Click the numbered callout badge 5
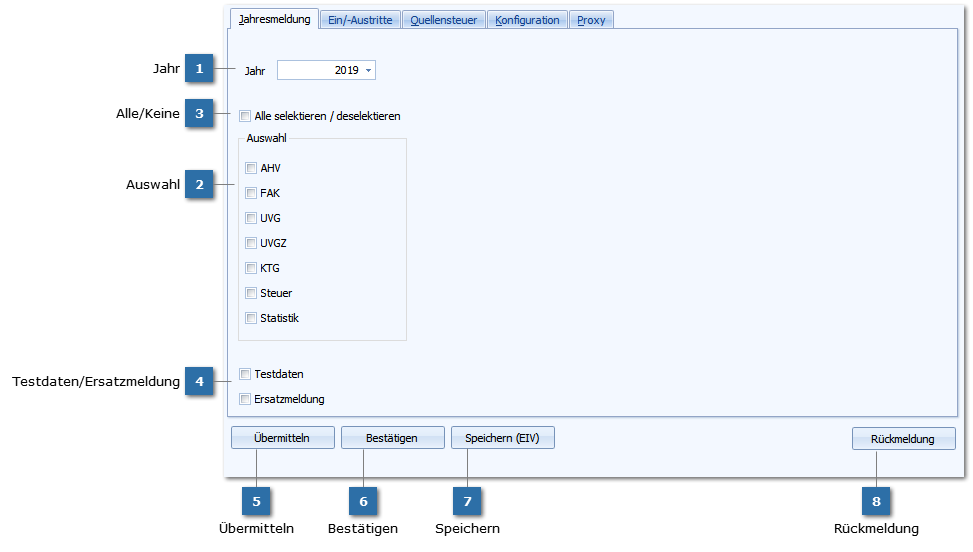This screenshot has height=552, width=973. click(256, 499)
